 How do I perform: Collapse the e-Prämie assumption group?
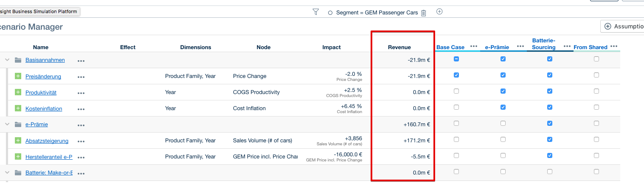point(7,125)
